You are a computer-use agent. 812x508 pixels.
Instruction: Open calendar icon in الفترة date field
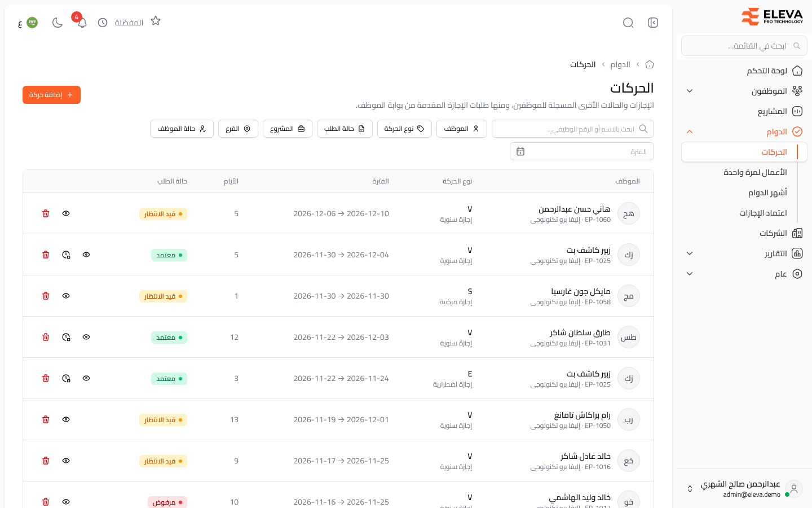(x=520, y=151)
